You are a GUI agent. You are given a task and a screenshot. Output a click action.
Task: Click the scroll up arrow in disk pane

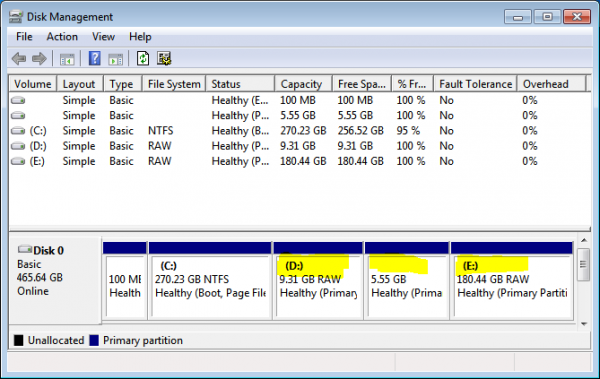click(x=584, y=240)
